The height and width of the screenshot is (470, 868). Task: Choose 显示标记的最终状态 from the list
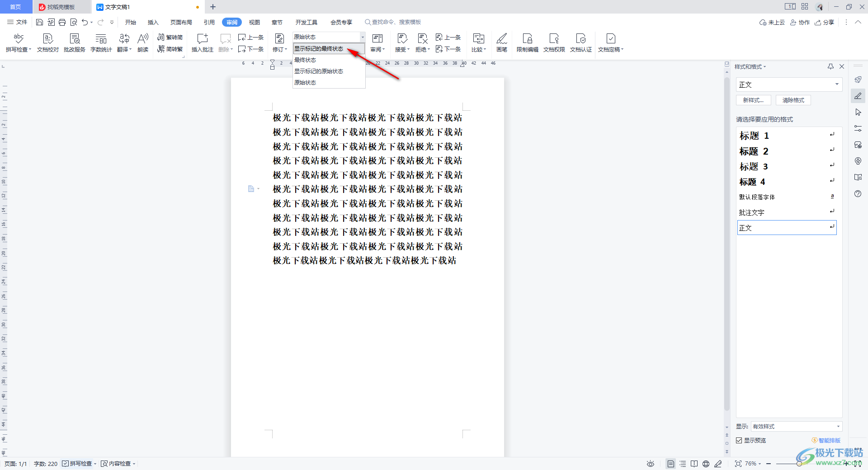pyautogui.click(x=329, y=48)
